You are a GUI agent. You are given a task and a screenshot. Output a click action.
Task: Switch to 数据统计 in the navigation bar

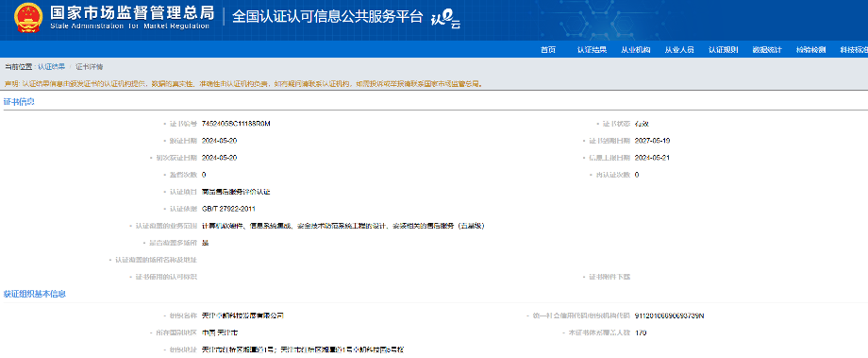coord(767,50)
